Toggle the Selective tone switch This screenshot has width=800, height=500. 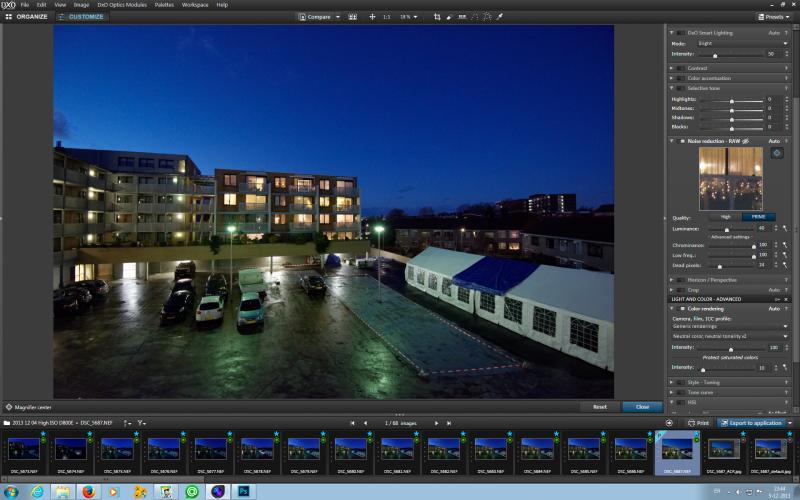coord(681,88)
